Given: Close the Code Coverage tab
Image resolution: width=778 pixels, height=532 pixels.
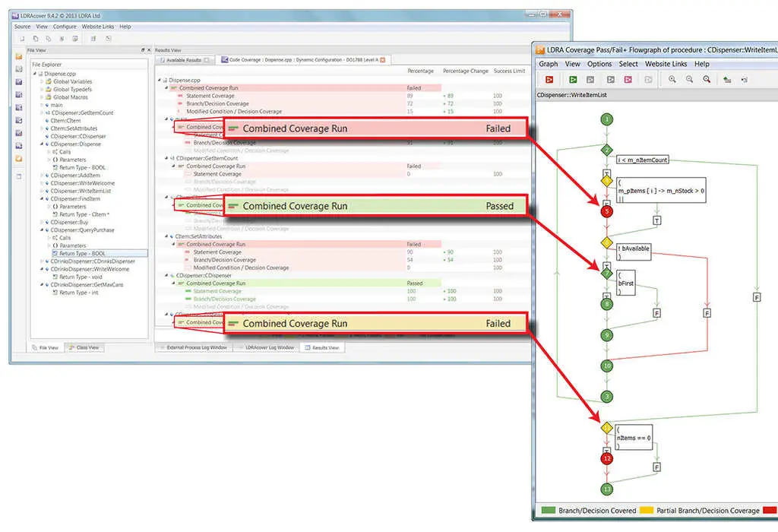Looking at the screenshot, I should pos(382,59).
